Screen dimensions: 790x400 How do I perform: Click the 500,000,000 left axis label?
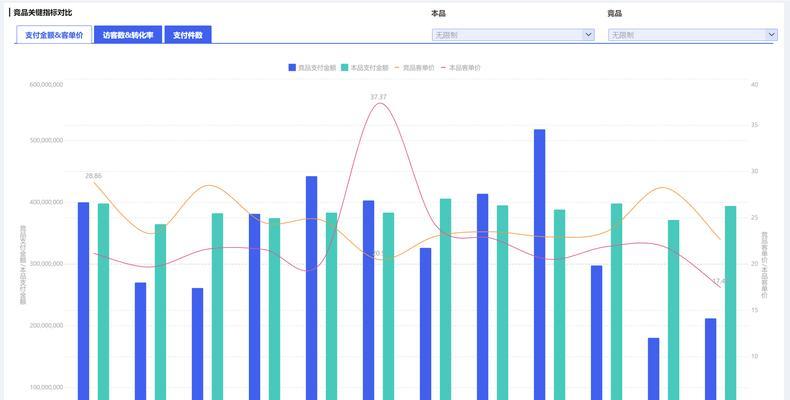[46, 140]
